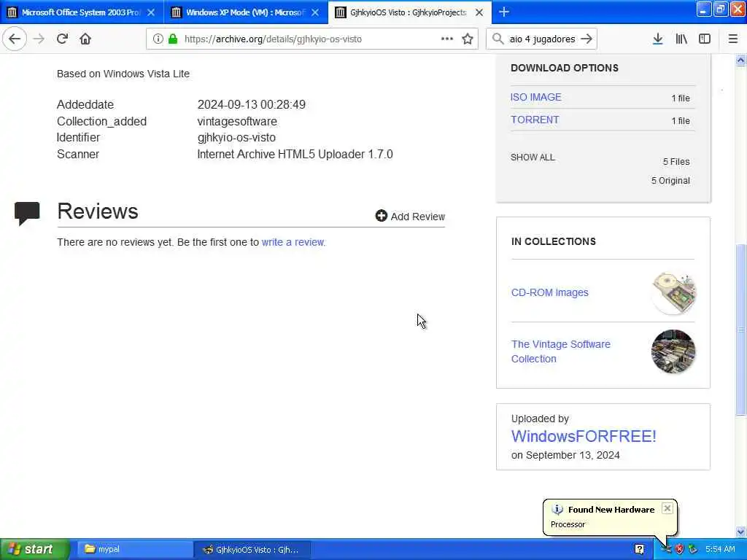Open the hamburger application menu

[732, 39]
